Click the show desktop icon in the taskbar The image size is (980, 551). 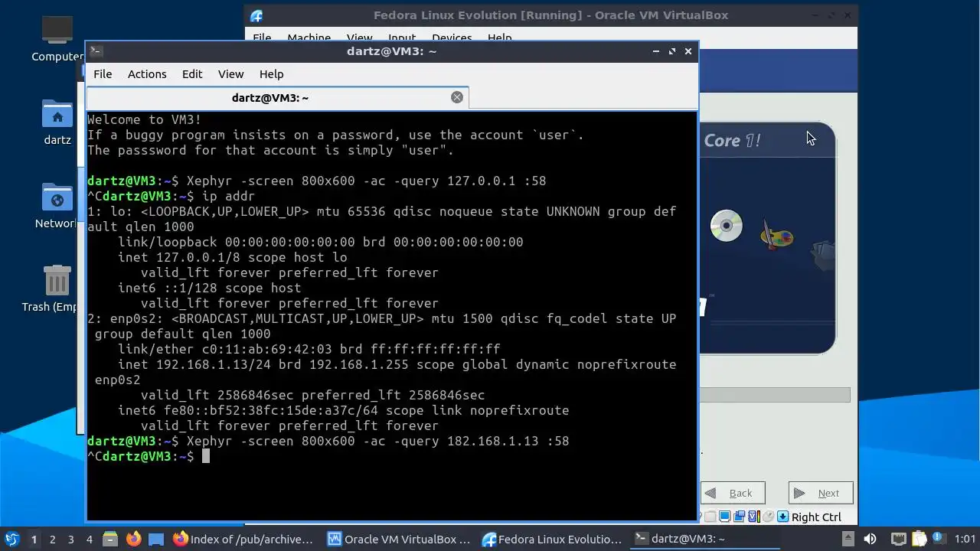click(x=155, y=539)
